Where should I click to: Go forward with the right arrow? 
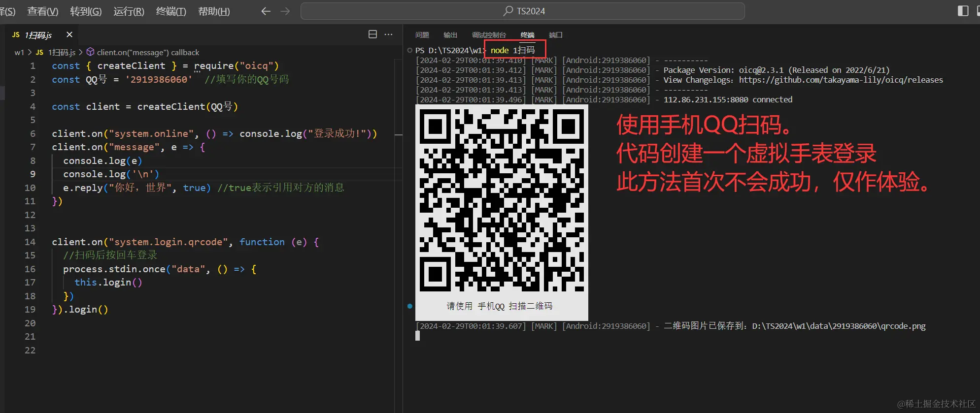pos(285,11)
